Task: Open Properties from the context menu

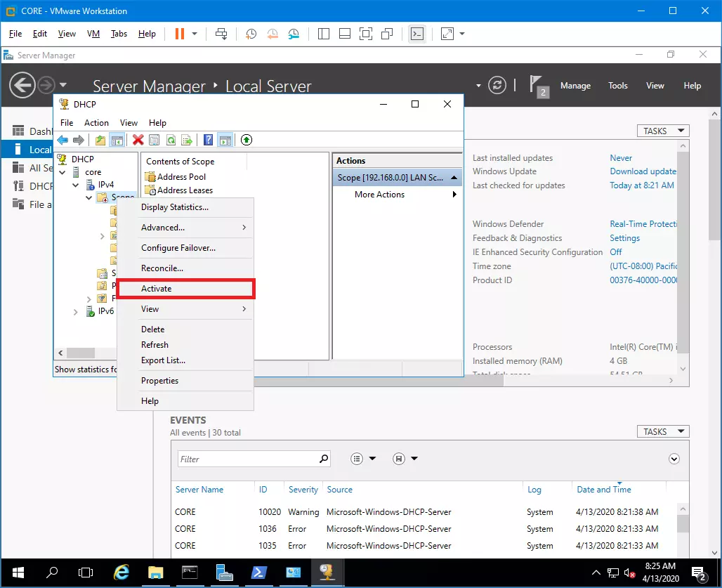Action: click(185, 381)
